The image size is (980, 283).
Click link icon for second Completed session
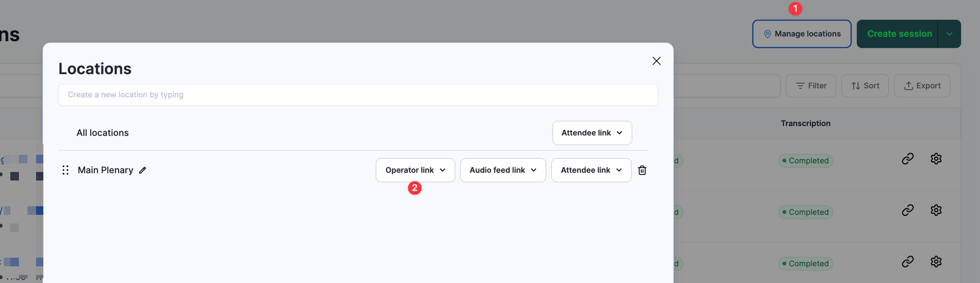point(907,210)
